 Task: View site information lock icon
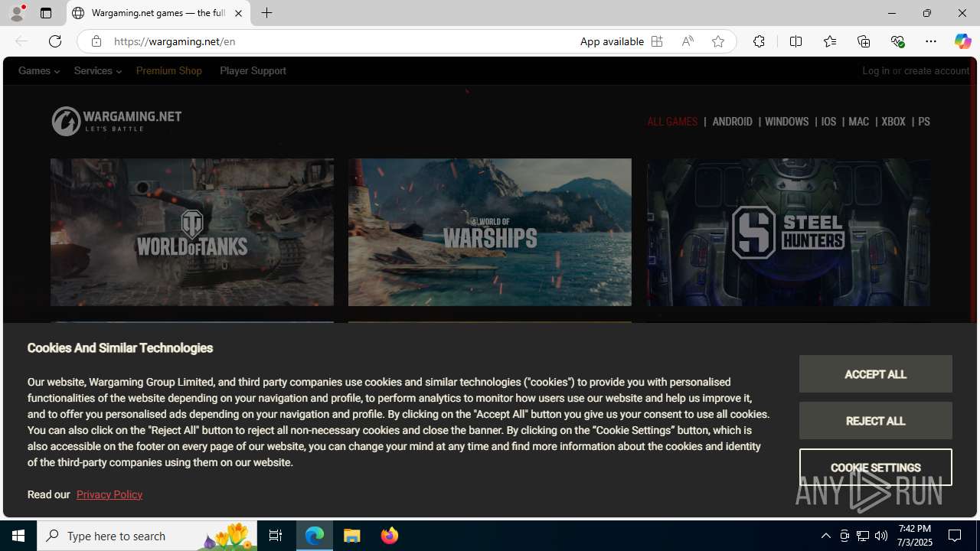pos(96,41)
